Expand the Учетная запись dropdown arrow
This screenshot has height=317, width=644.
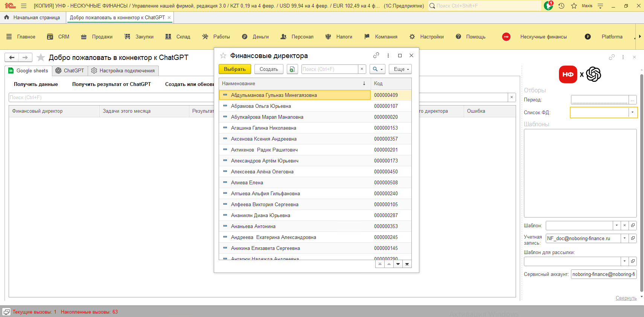point(624,238)
